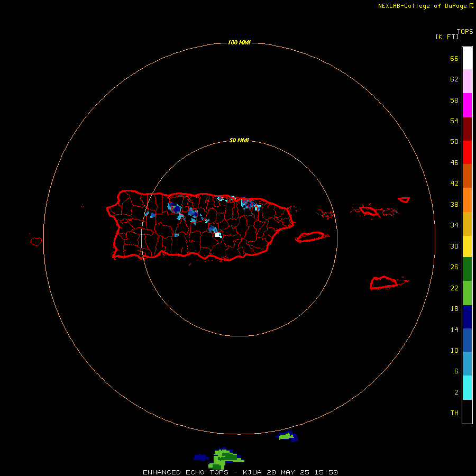Click the "KJUA" radar site identifier
The height and width of the screenshot is (476, 476).
tap(252, 472)
